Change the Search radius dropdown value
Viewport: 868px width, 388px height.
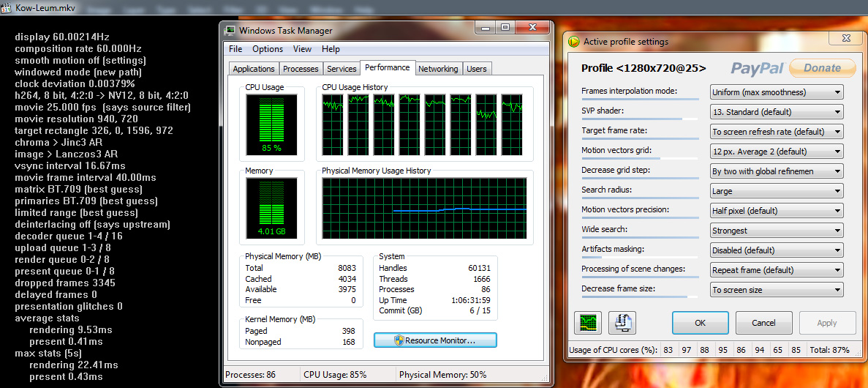pos(777,191)
